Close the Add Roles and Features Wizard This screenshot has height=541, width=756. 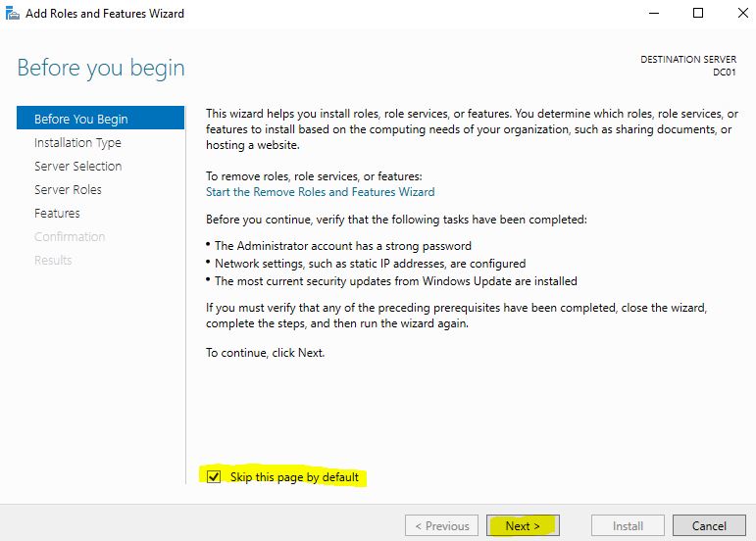point(742,13)
